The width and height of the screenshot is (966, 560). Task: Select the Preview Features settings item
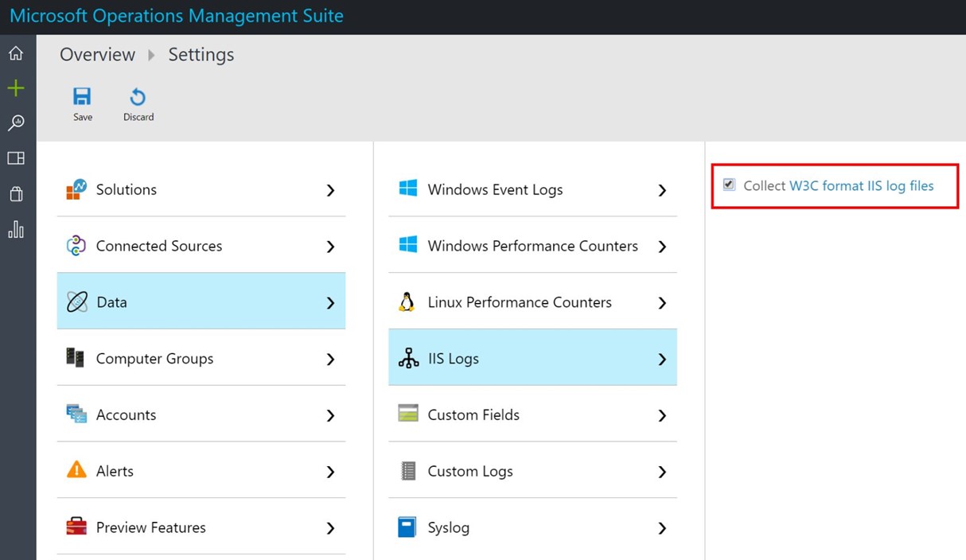click(201, 527)
